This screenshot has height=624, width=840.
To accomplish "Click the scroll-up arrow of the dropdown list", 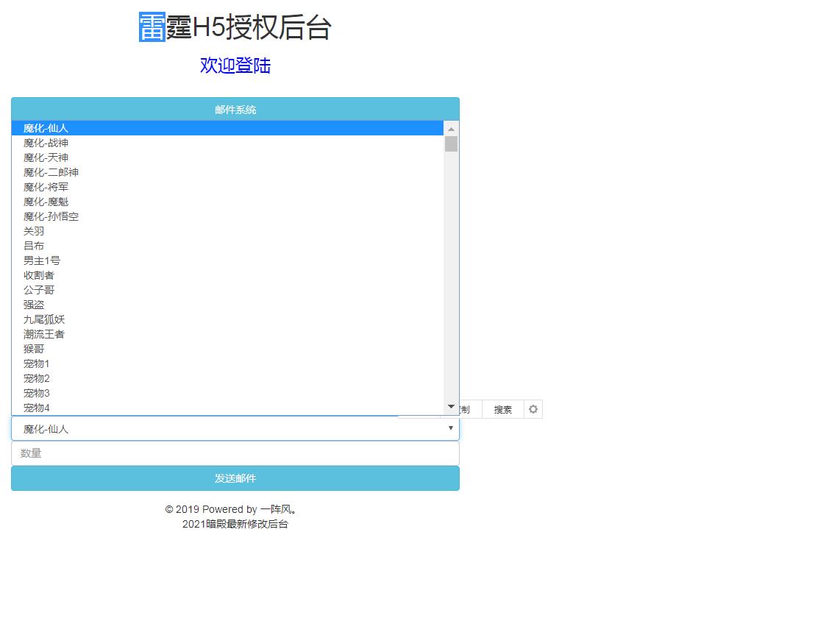I will click(x=451, y=129).
